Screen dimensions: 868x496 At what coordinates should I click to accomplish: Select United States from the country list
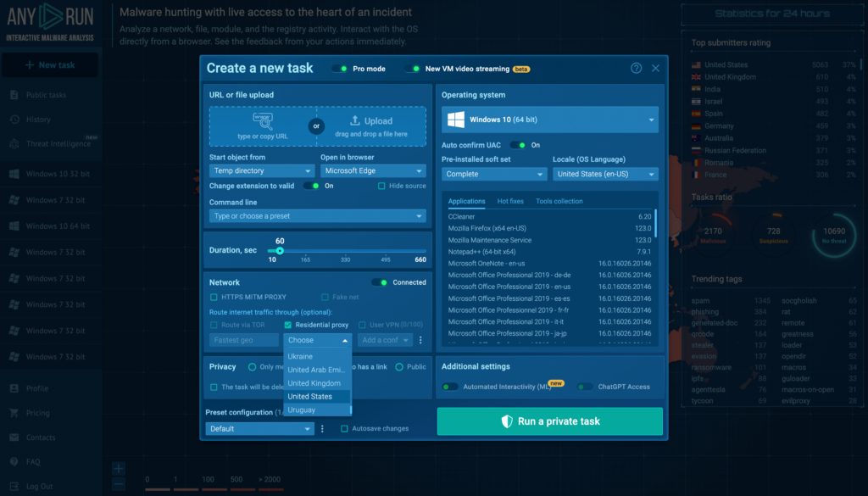tap(310, 397)
